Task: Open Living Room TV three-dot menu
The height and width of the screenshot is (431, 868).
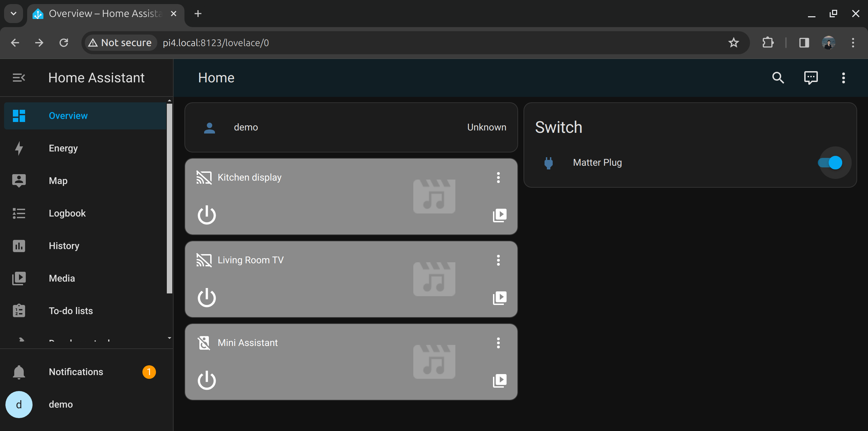Action: 498,260
